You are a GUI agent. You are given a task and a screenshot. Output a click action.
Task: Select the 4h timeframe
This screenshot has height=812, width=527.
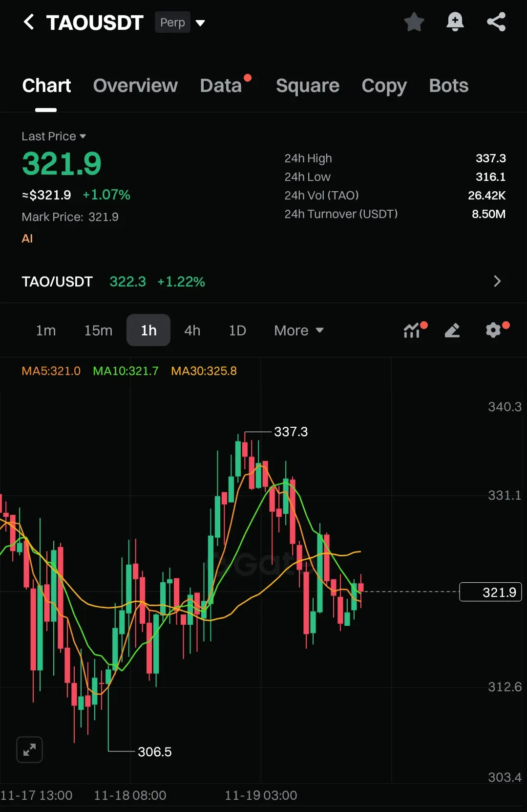pos(192,330)
